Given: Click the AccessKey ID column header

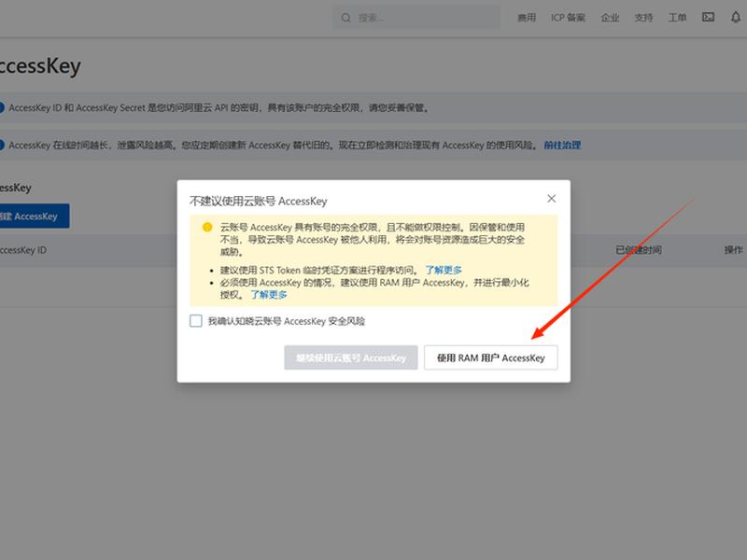Looking at the screenshot, I should (x=22, y=250).
